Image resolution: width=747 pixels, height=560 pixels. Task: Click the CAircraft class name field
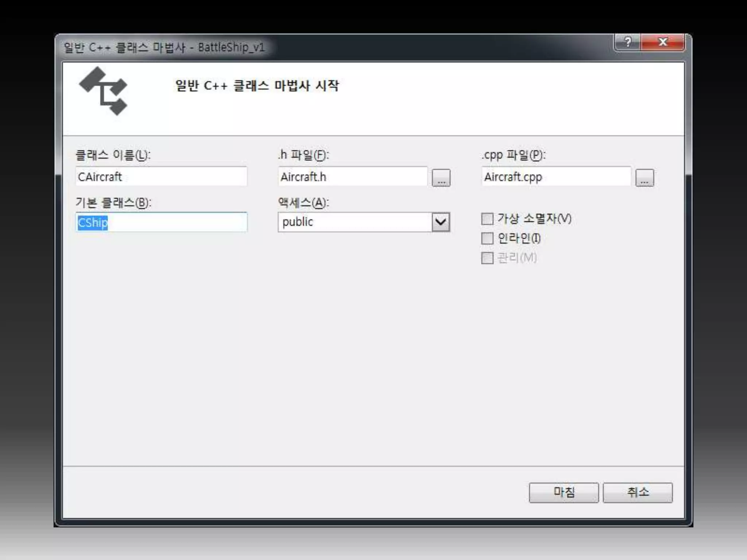point(161,177)
